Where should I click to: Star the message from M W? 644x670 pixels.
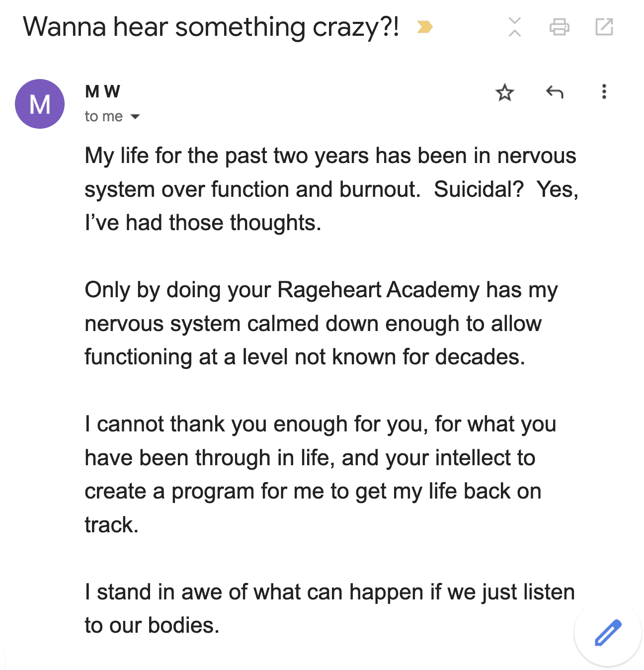pyautogui.click(x=504, y=92)
